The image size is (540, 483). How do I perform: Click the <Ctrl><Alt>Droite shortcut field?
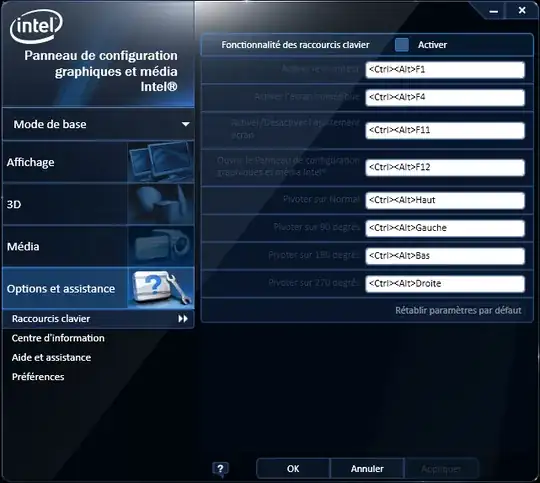(445, 284)
